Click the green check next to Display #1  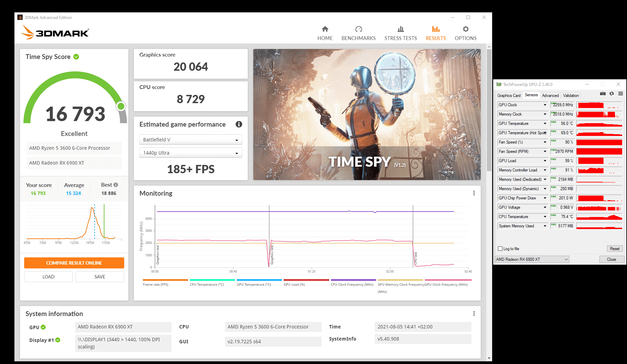click(x=58, y=340)
